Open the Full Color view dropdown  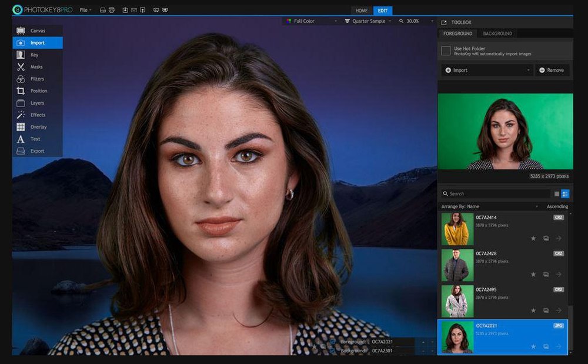pos(311,21)
